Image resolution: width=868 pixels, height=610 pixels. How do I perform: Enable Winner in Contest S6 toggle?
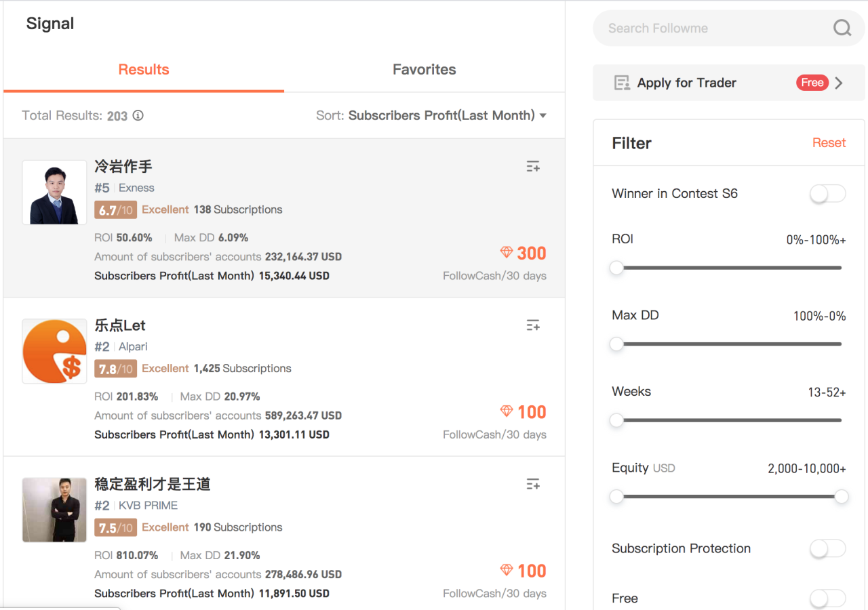(828, 194)
